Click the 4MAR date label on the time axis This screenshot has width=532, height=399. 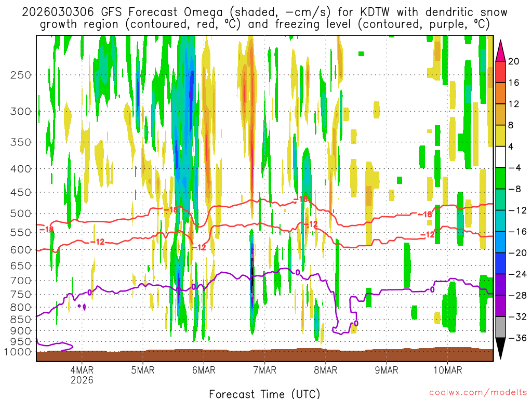[x=82, y=370]
